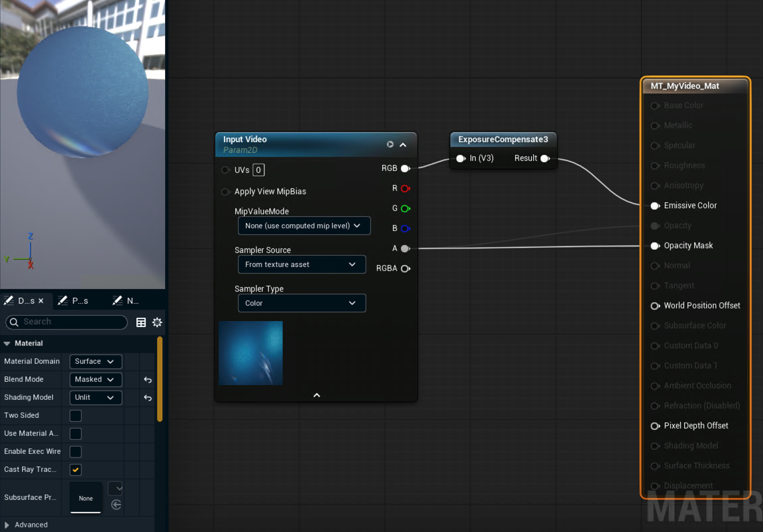Click the Details panel settings gear icon

(x=157, y=322)
